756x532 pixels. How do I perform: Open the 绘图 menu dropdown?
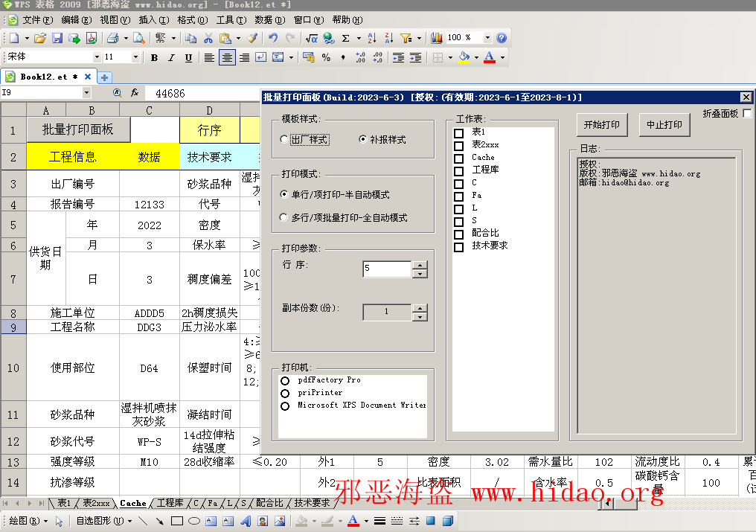(29, 521)
